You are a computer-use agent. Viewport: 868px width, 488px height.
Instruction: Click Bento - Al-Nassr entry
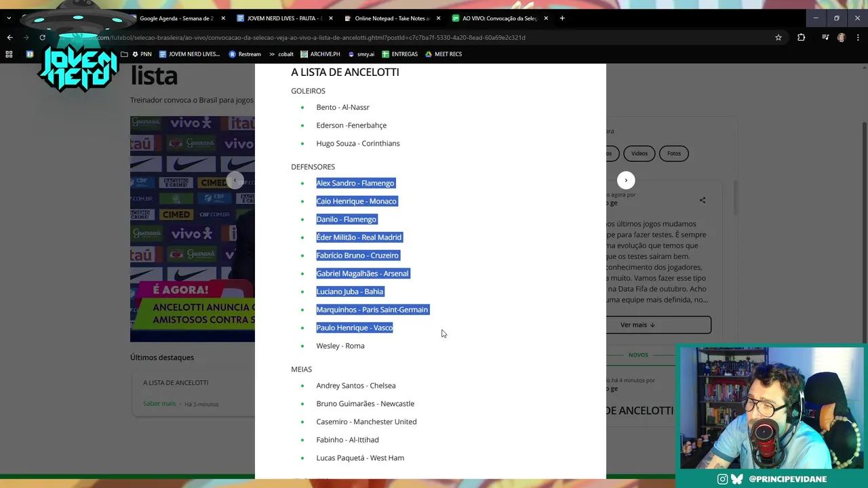point(342,107)
